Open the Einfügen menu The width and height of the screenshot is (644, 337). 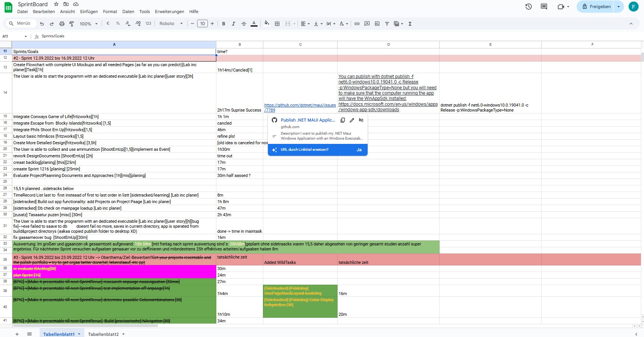click(x=89, y=12)
